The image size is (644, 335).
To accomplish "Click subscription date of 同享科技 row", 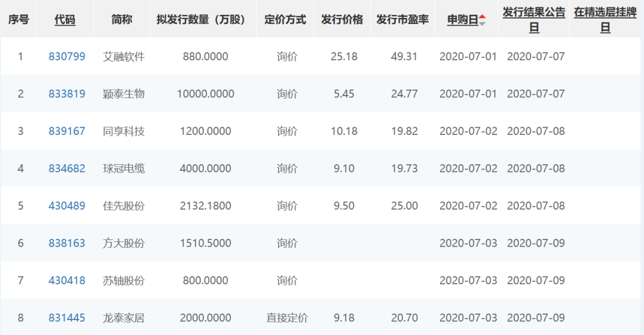I will tap(468, 131).
